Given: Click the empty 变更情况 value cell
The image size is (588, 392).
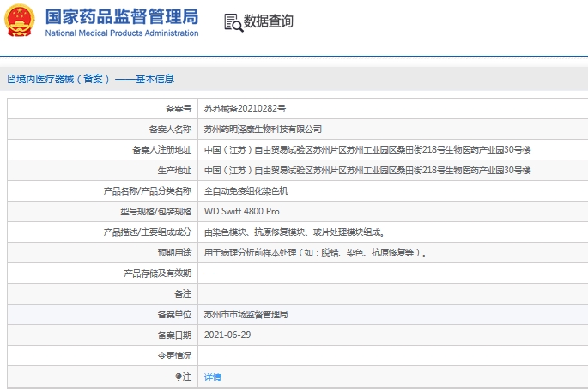Looking at the screenshot, I should tap(392, 356).
